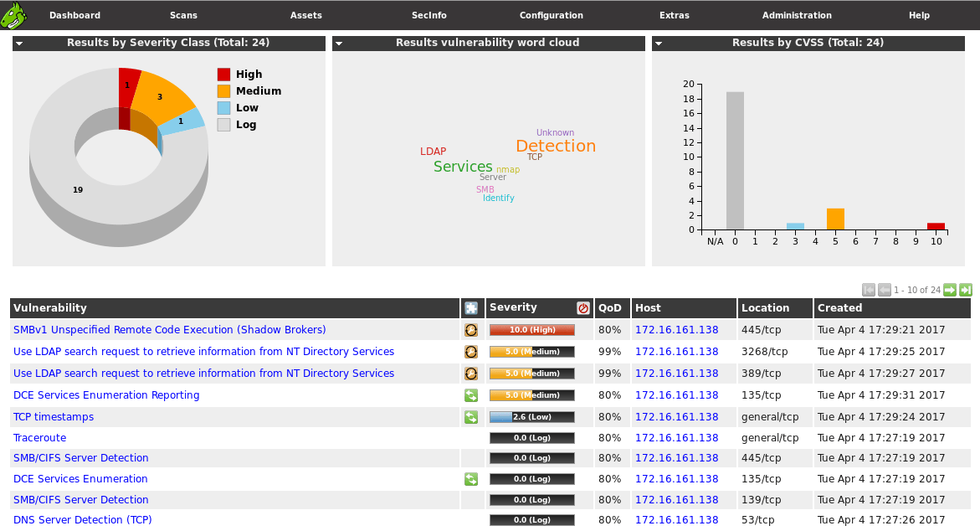The height and width of the screenshot is (531, 980).
Task: Go to next results page arrow
Action: pyautogui.click(x=950, y=290)
